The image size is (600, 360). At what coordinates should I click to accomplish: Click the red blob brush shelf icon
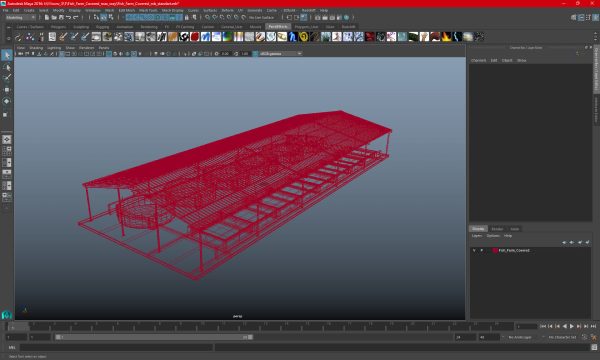click(195, 37)
